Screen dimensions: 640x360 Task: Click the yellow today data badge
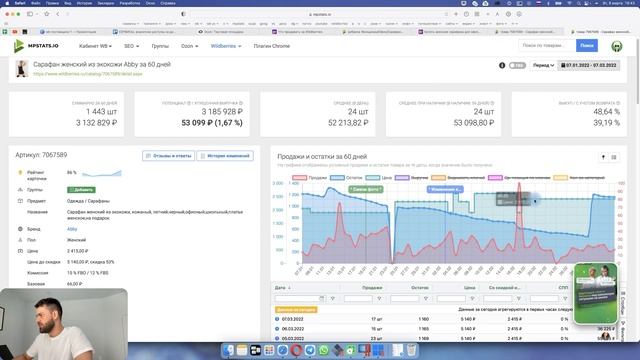[296, 310]
